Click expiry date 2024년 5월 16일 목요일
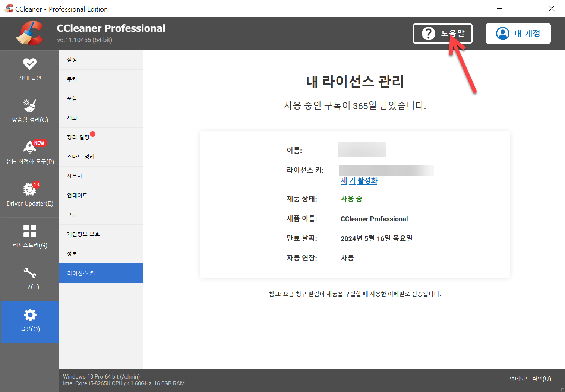 click(x=376, y=238)
